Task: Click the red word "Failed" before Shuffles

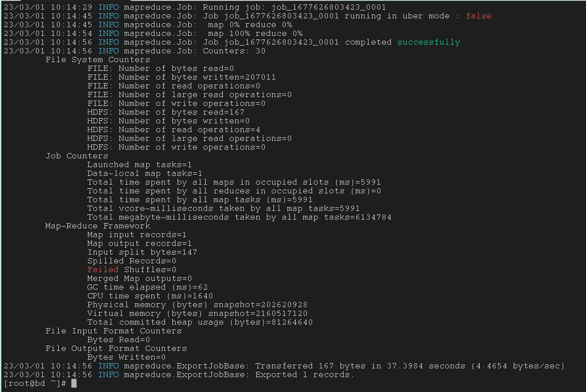Action: (x=103, y=270)
